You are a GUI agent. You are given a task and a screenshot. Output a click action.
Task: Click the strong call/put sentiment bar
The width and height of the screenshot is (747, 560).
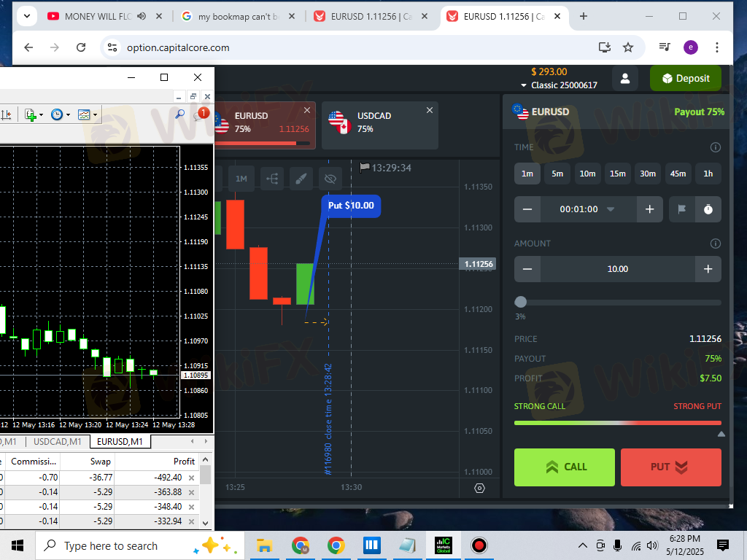(x=618, y=423)
